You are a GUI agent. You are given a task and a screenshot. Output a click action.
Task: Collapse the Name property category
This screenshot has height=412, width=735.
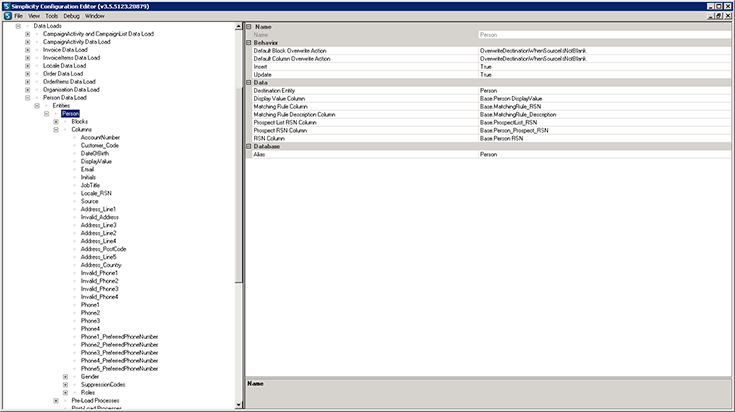click(x=249, y=27)
